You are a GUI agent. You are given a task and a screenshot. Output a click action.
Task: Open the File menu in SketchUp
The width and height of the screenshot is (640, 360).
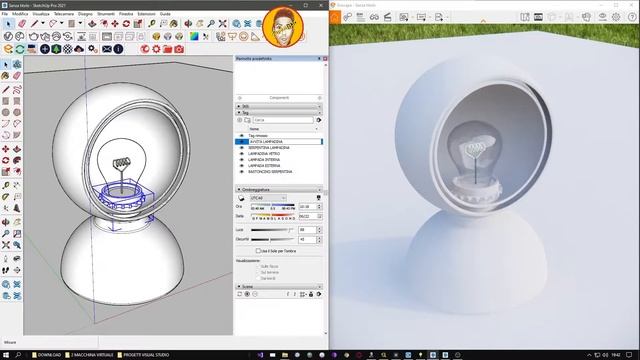click(5, 14)
